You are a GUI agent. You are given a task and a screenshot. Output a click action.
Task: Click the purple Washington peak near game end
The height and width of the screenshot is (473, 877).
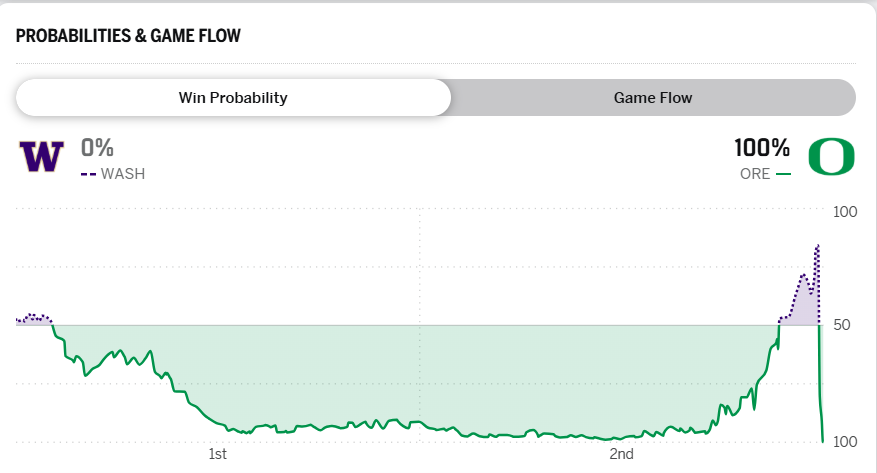[x=818, y=246]
